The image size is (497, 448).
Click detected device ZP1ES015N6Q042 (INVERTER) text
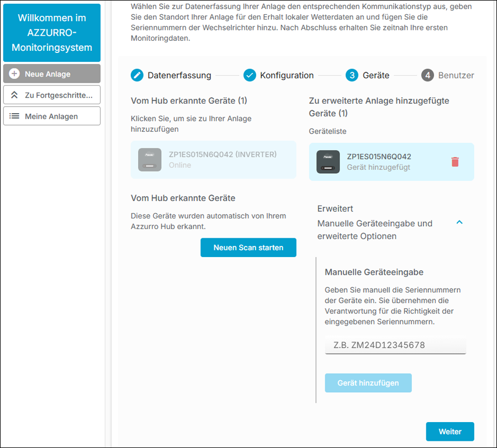[223, 154]
